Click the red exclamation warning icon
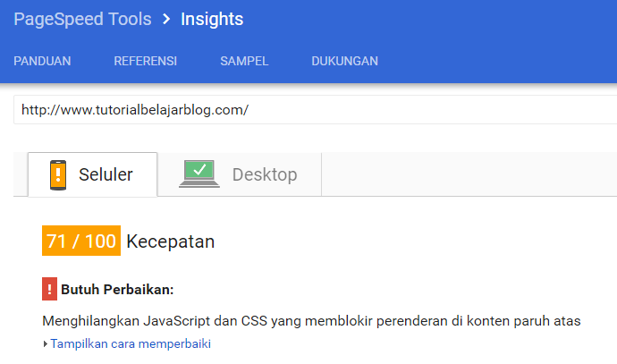The height and width of the screenshot is (364, 617). tap(49, 290)
